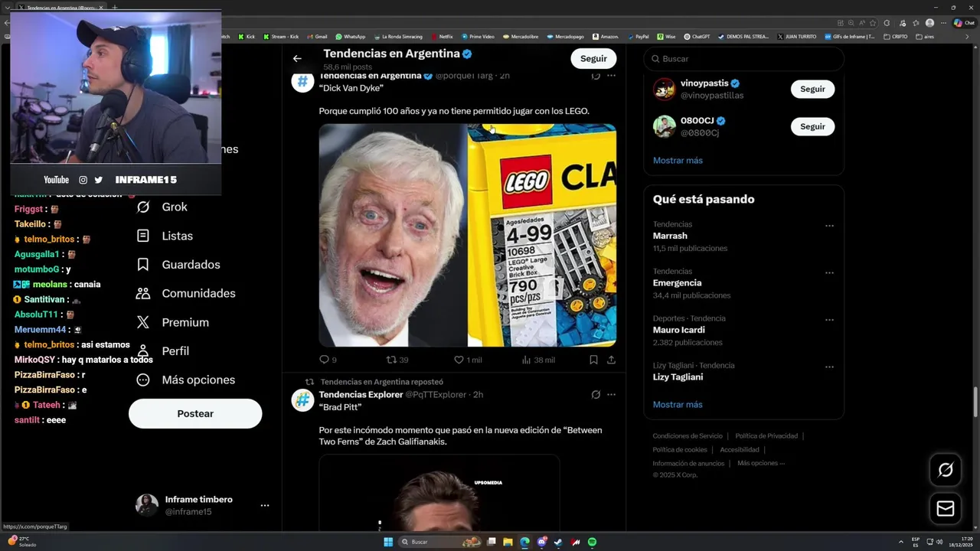Open Grok from the sidebar

(x=162, y=207)
